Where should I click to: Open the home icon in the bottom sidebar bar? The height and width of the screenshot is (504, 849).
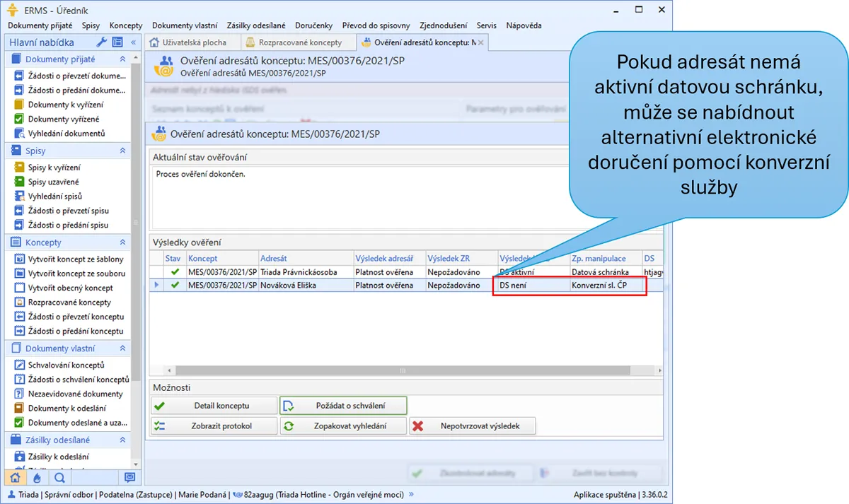pos(16,477)
